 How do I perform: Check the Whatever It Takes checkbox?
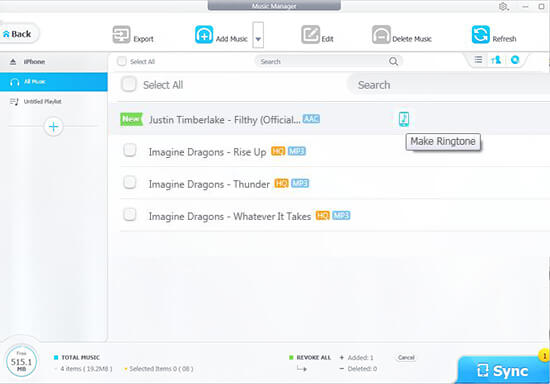[130, 215]
